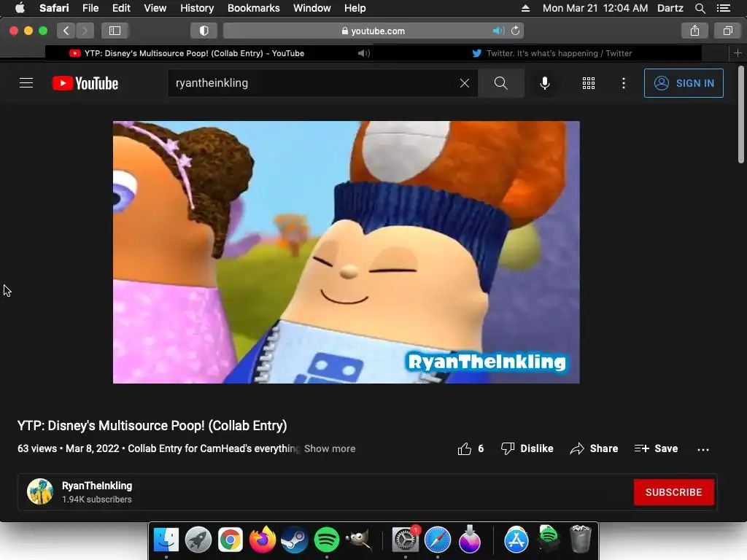Open the Window menu
The height and width of the screenshot is (560, 747).
[312, 8]
